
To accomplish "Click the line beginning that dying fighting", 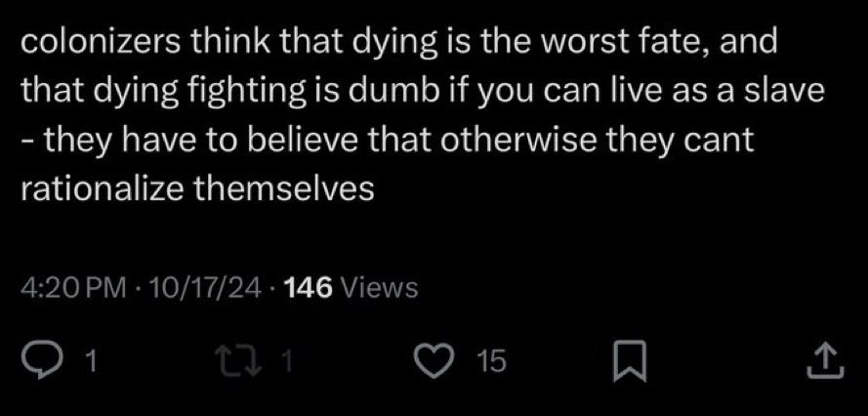I will click(423, 92).
